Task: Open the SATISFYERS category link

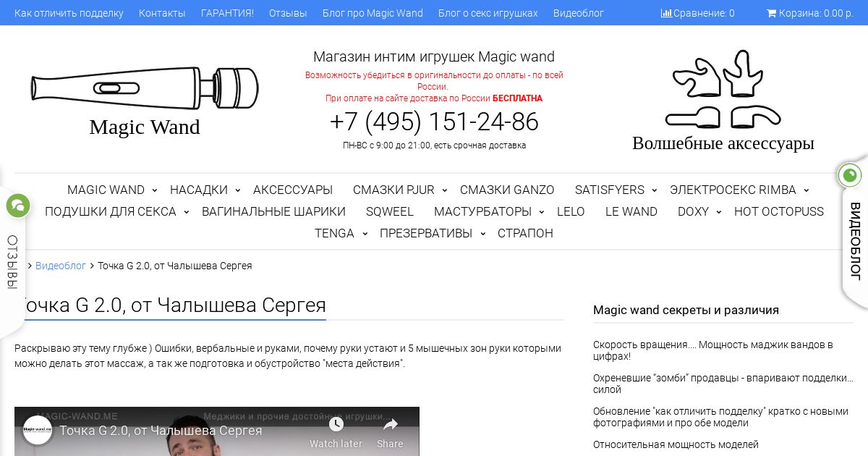Action: point(610,190)
